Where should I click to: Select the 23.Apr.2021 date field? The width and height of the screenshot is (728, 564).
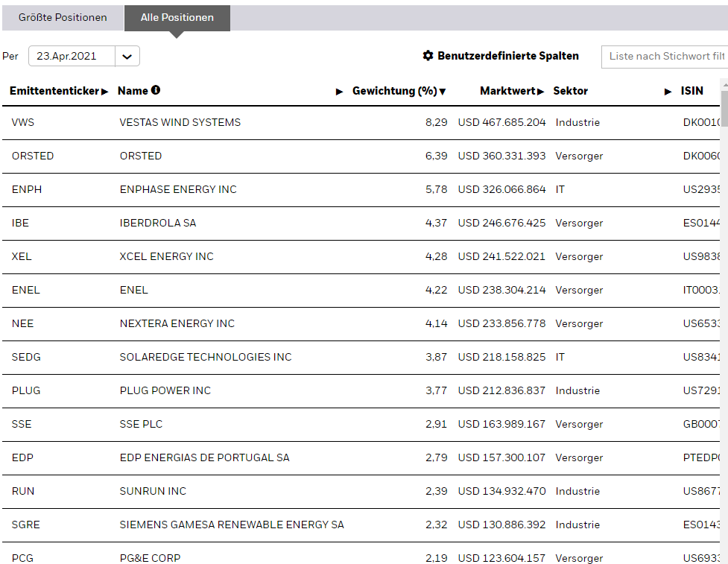click(x=72, y=57)
